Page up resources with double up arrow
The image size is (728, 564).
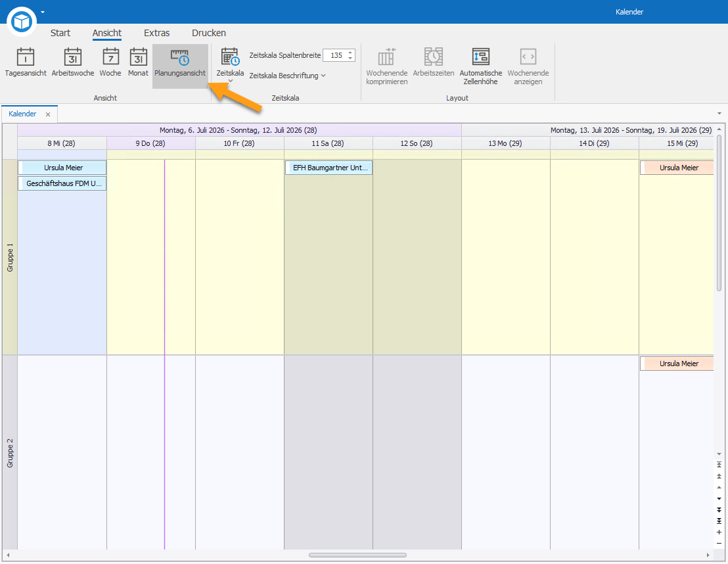pyautogui.click(x=719, y=476)
